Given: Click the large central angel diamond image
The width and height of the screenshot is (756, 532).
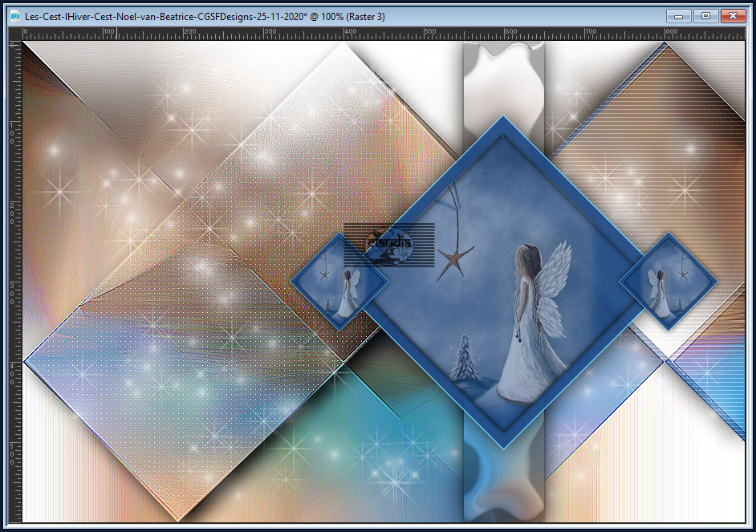Looking at the screenshot, I should 503,282.
